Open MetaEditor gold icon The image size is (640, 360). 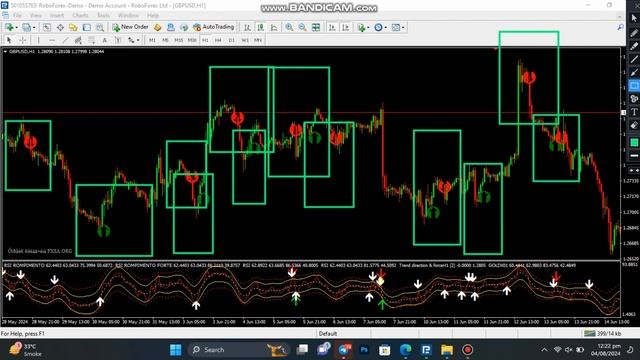[158, 27]
